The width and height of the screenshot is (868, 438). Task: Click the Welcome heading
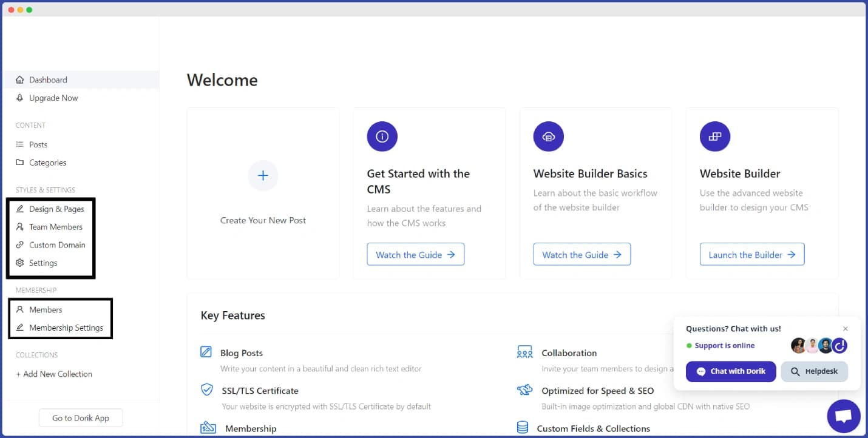tap(222, 80)
